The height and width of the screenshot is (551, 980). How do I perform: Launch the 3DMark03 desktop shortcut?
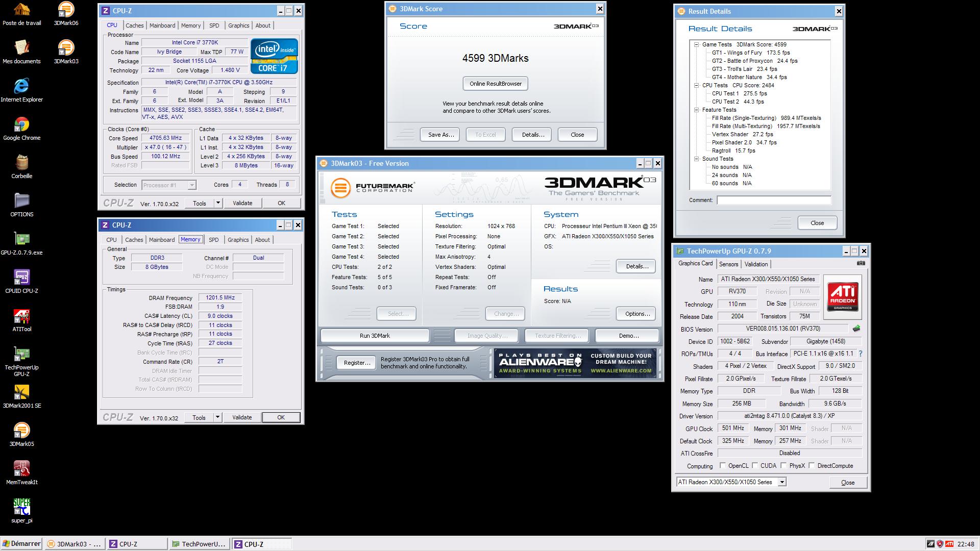(66, 52)
